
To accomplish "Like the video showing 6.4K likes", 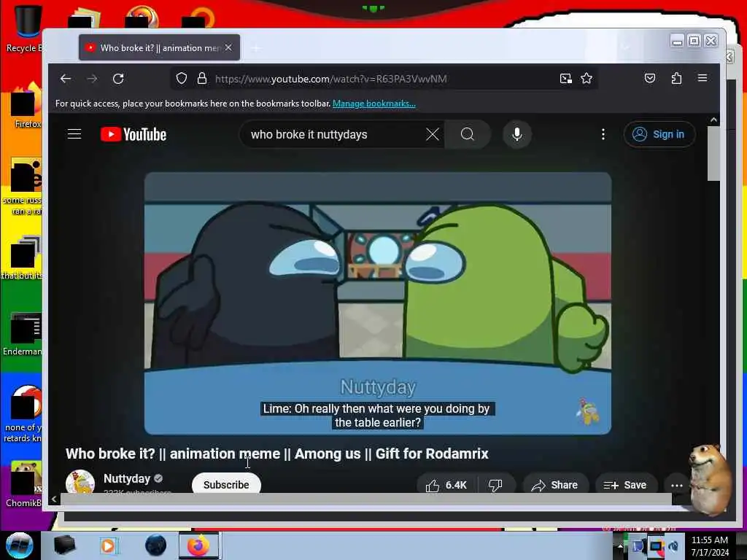I will (446, 485).
